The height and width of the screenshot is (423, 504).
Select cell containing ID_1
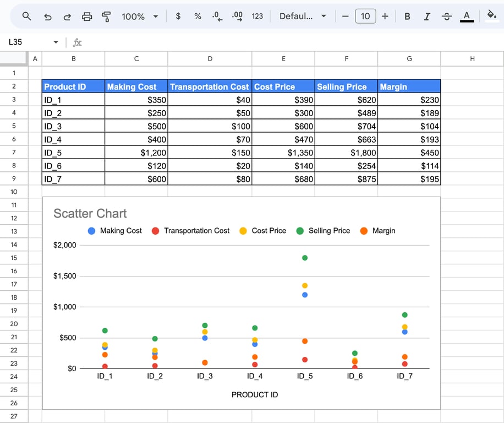(x=73, y=100)
